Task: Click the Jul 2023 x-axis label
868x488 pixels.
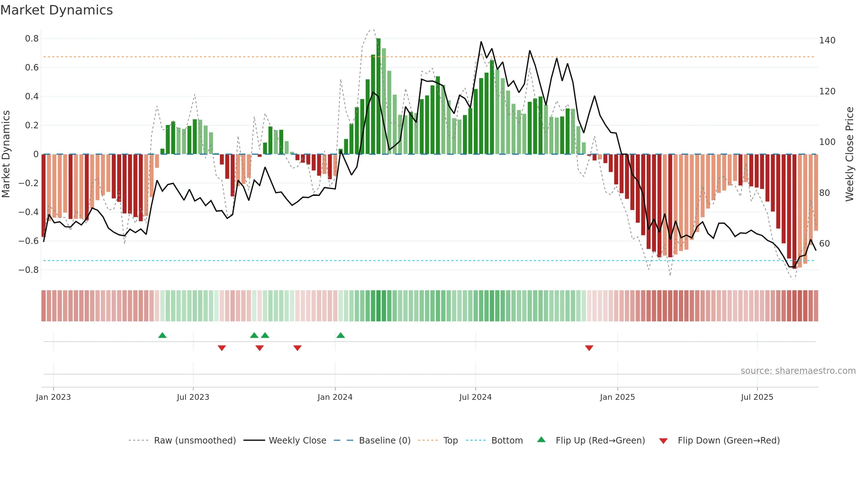Action: [193, 397]
